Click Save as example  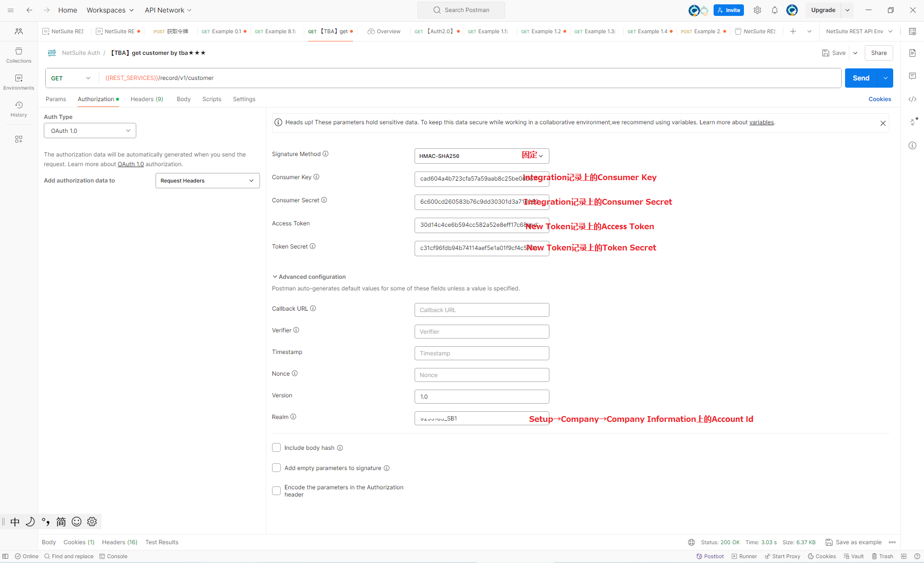tap(854, 542)
